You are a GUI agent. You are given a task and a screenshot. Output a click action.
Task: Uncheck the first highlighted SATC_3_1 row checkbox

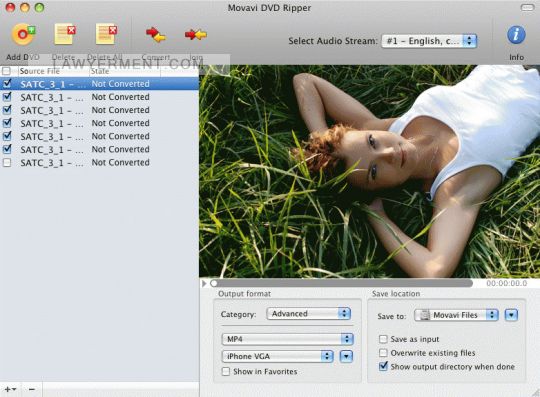(x=7, y=84)
